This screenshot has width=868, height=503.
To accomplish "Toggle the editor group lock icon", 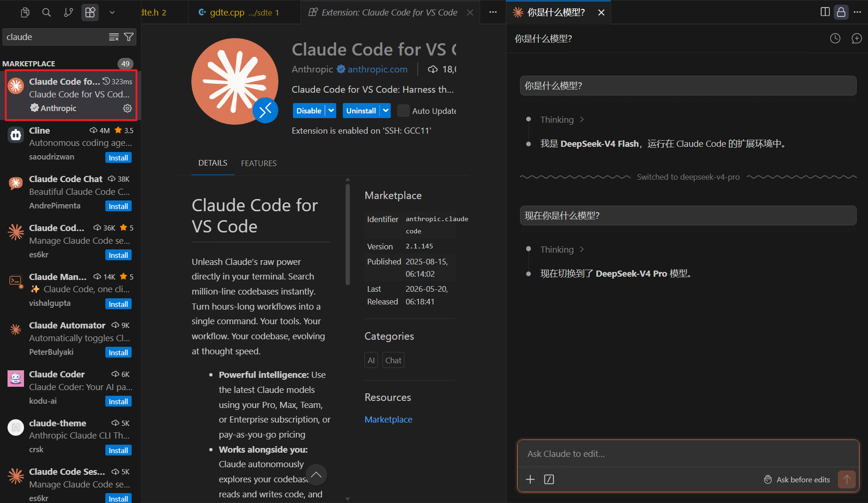I will coord(841,12).
